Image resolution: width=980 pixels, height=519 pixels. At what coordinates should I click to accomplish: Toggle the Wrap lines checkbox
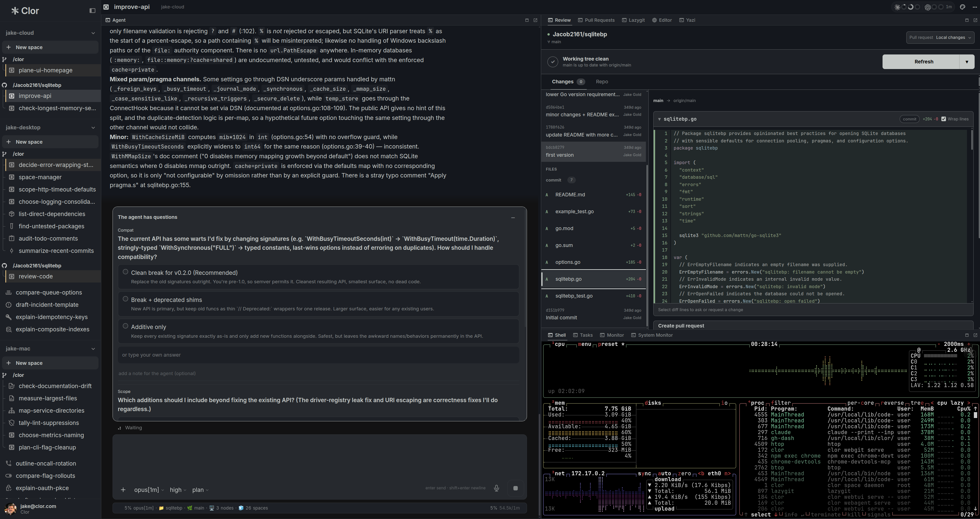click(x=943, y=119)
